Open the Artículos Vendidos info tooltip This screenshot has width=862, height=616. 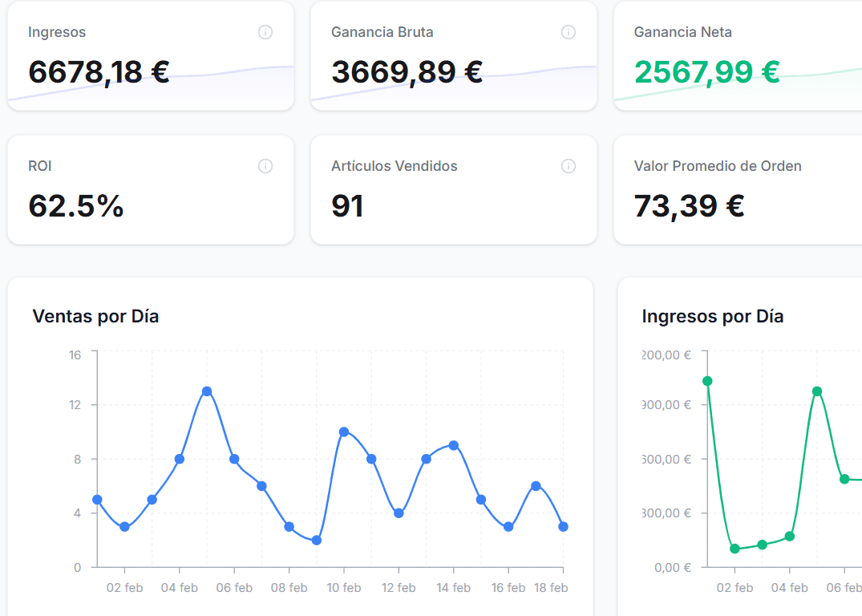(569, 166)
